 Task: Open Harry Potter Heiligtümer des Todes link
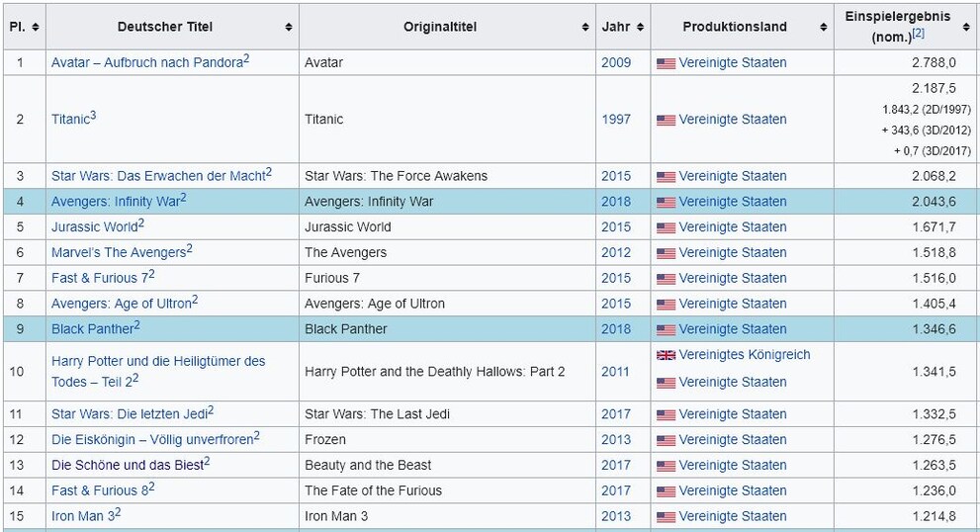tap(158, 372)
